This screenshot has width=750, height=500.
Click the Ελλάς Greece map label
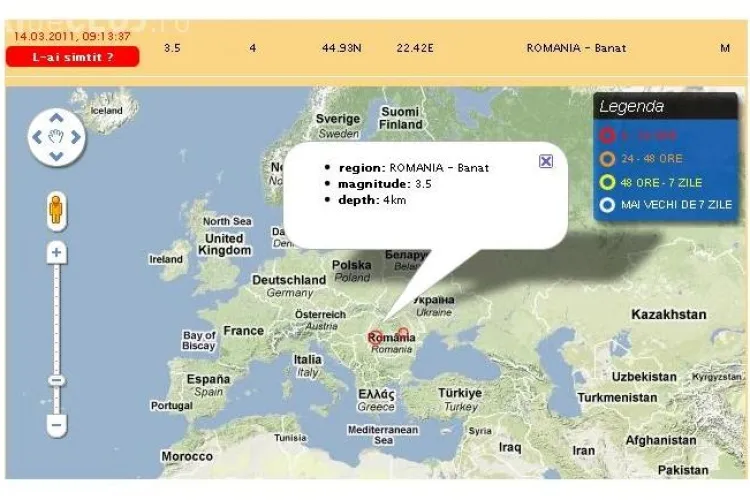pyautogui.click(x=376, y=400)
